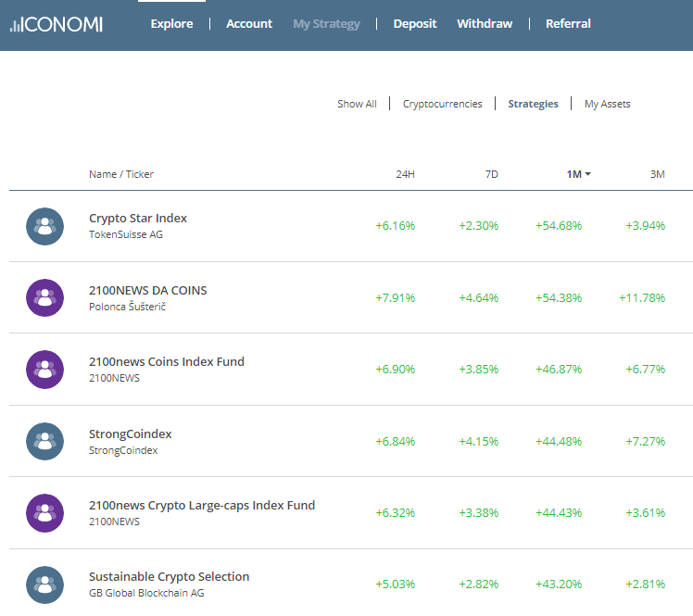Sort the table by 24H column
Viewport: 693px width, 616px height.
[405, 174]
